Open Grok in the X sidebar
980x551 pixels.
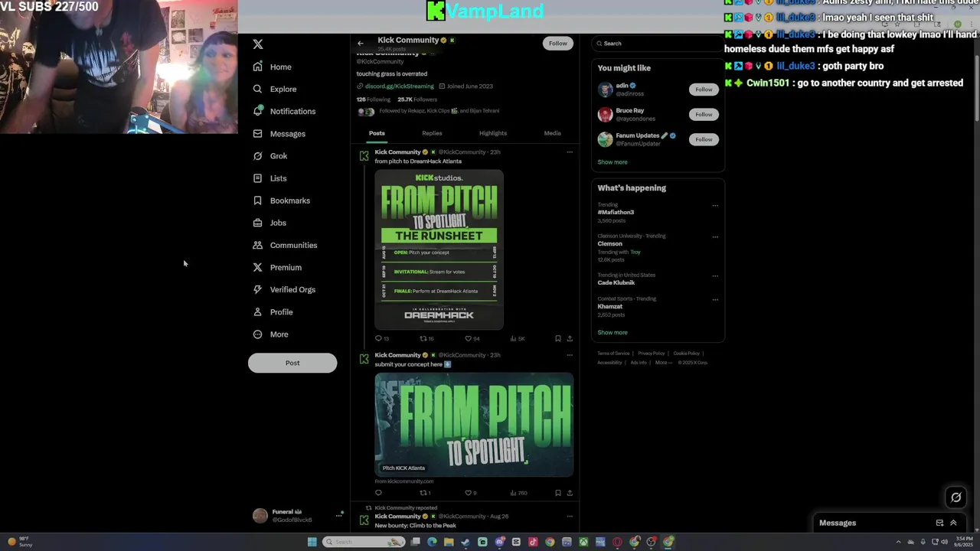[270, 156]
